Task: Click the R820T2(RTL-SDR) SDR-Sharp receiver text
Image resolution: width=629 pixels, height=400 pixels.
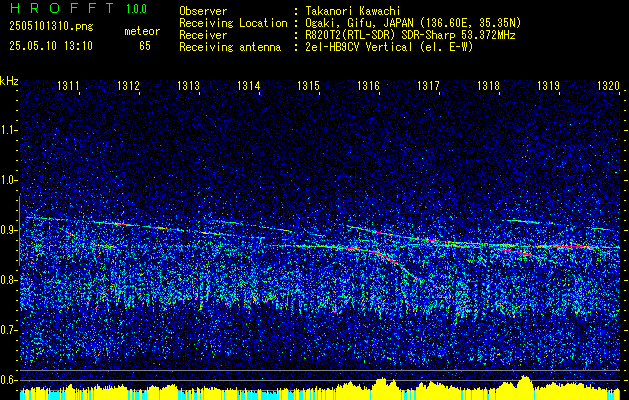Action: click(410, 35)
